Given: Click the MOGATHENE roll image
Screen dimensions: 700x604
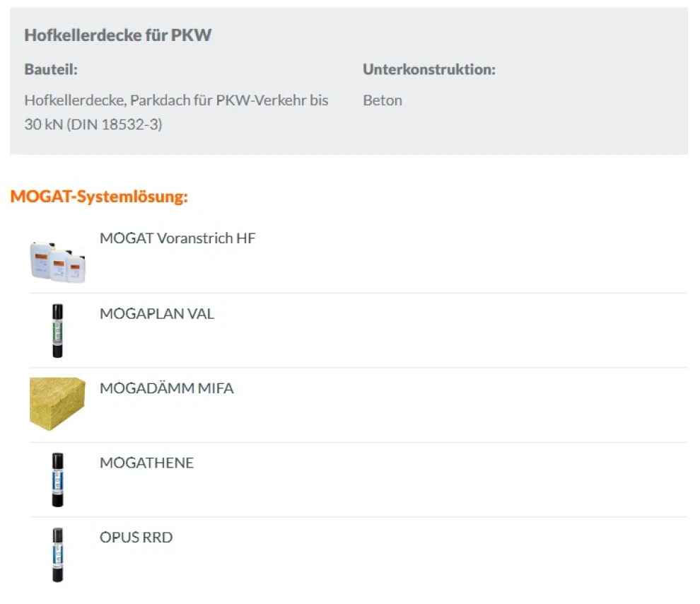Looking at the screenshot, I should click(x=57, y=480).
